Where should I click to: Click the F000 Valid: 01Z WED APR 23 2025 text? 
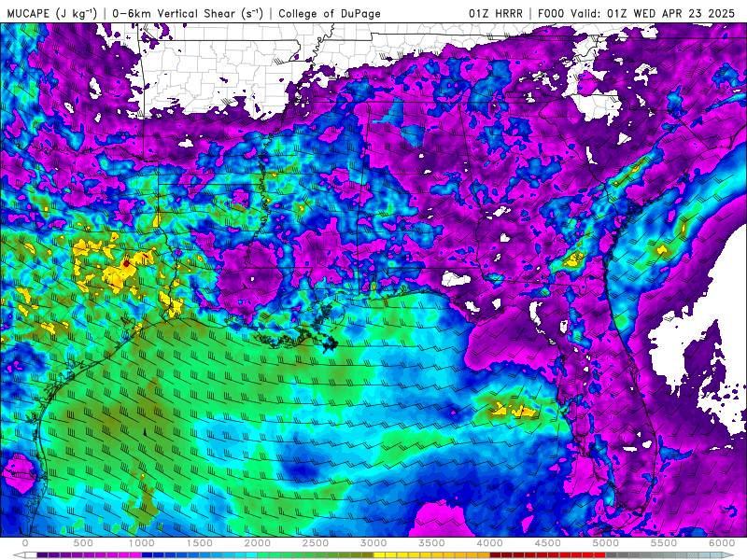point(636,13)
